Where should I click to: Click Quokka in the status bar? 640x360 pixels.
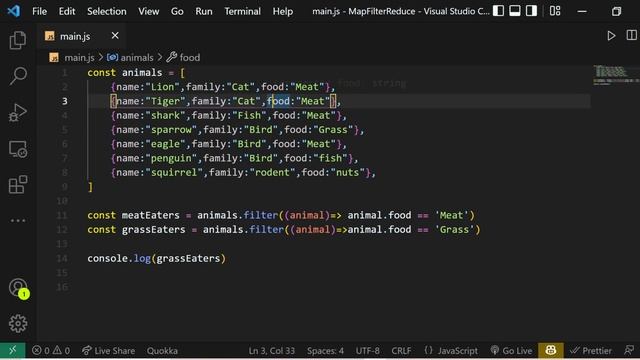162,351
